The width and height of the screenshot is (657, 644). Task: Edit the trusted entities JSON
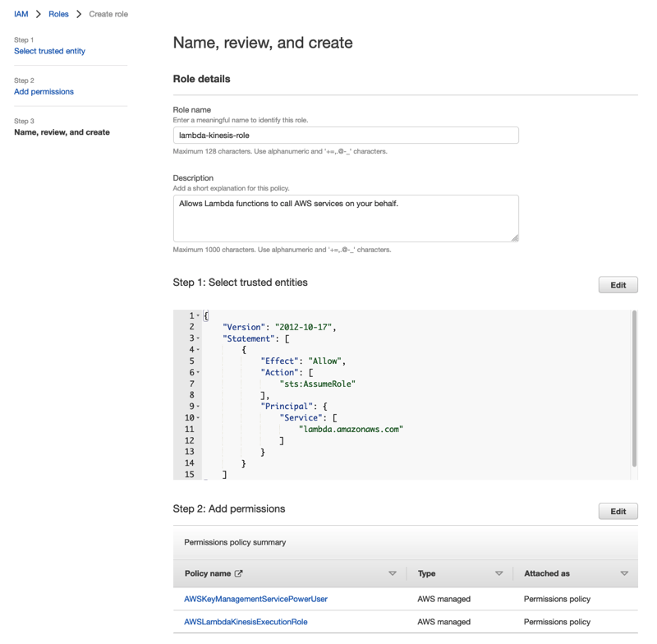tap(618, 284)
